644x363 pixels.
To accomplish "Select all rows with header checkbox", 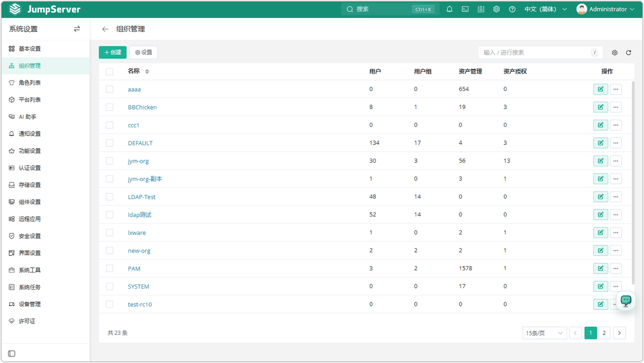I will [110, 72].
